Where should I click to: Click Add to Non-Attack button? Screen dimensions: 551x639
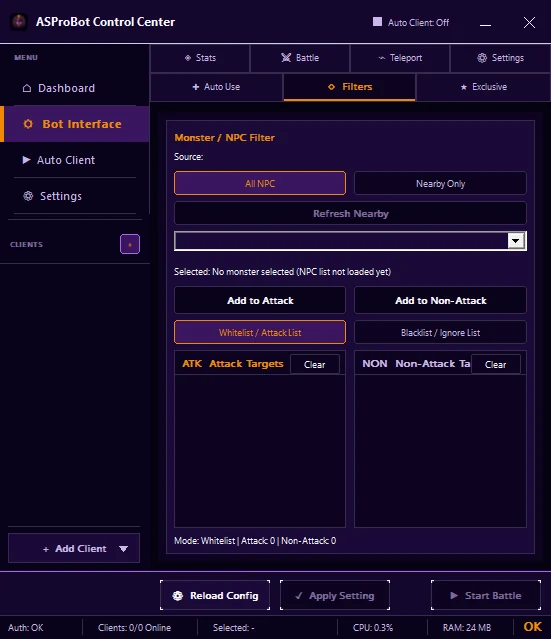coord(440,300)
